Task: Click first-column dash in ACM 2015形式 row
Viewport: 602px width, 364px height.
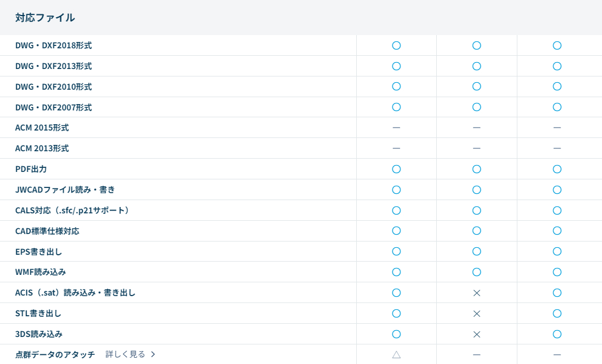Action: [x=396, y=128]
